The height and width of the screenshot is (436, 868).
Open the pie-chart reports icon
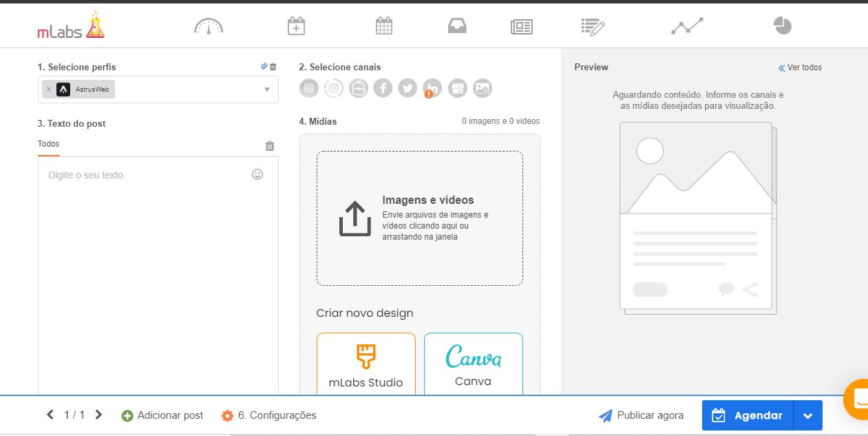[x=782, y=26]
